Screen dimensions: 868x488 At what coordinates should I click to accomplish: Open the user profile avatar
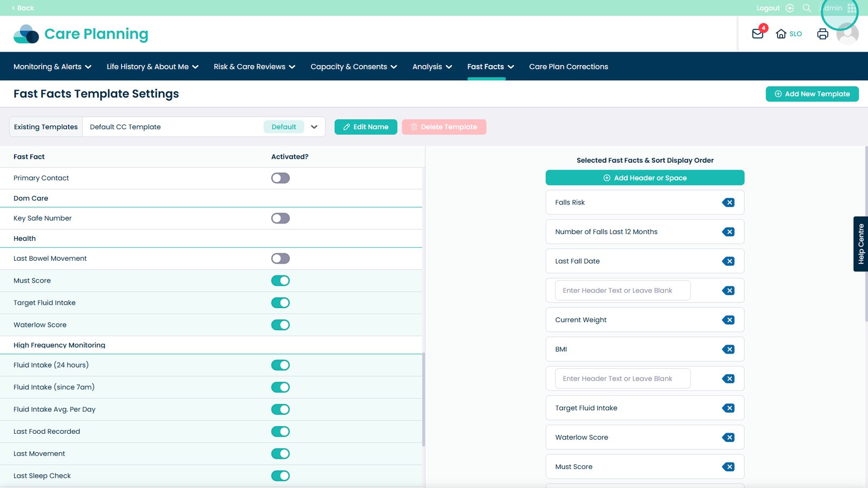coord(847,34)
